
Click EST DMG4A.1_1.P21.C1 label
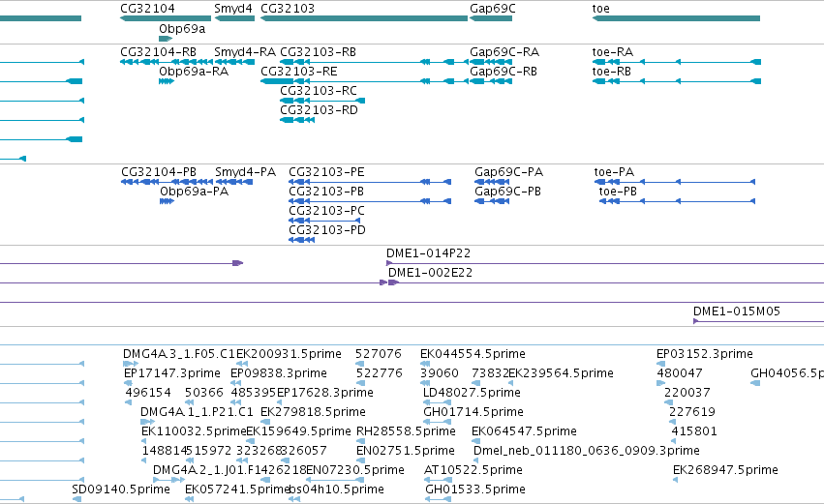point(197,412)
